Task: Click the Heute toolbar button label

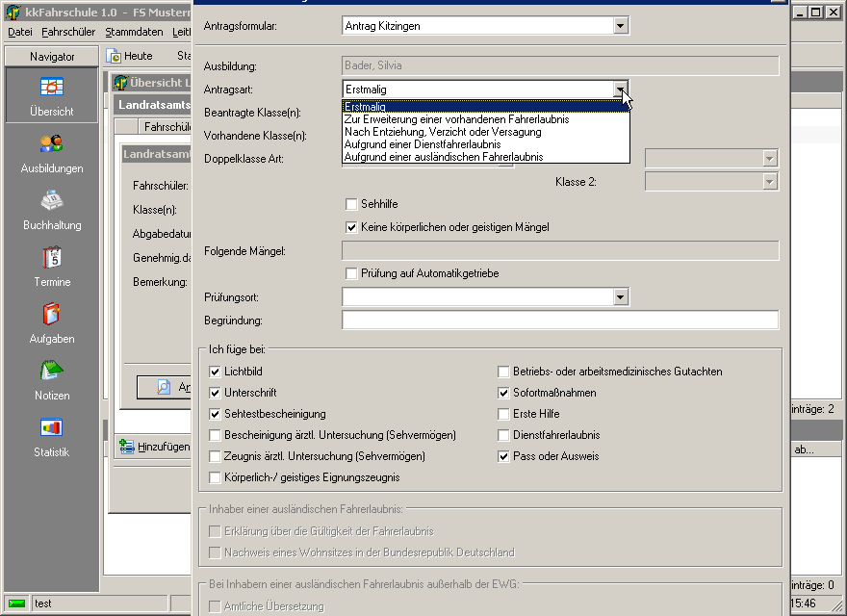Action: (x=139, y=56)
